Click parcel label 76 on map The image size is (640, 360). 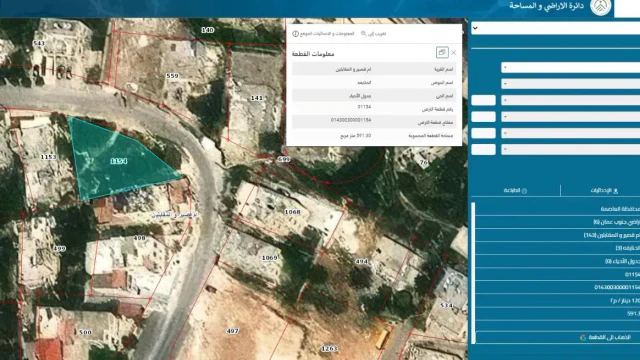tap(424, 162)
